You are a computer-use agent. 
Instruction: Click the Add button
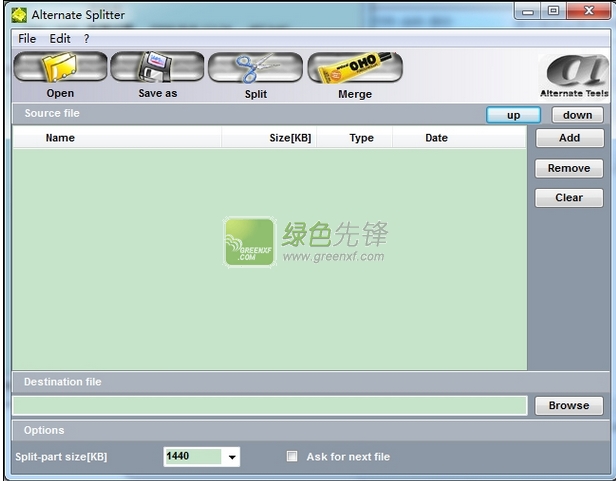point(570,138)
